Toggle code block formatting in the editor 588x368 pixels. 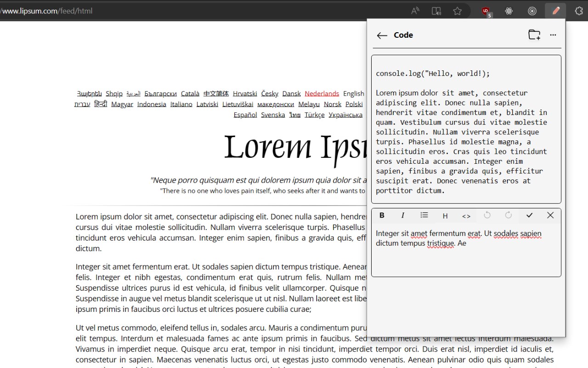466,216
